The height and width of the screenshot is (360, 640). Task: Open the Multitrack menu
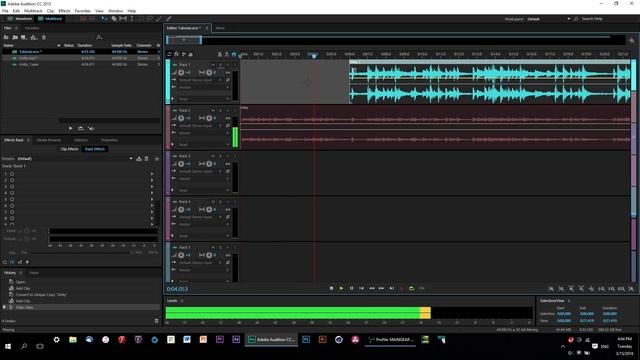(x=33, y=11)
